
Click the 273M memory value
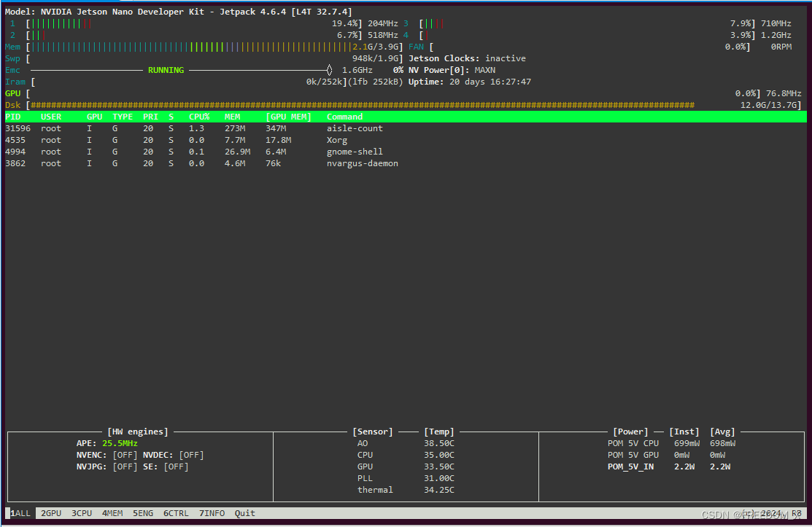pos(235,128)
